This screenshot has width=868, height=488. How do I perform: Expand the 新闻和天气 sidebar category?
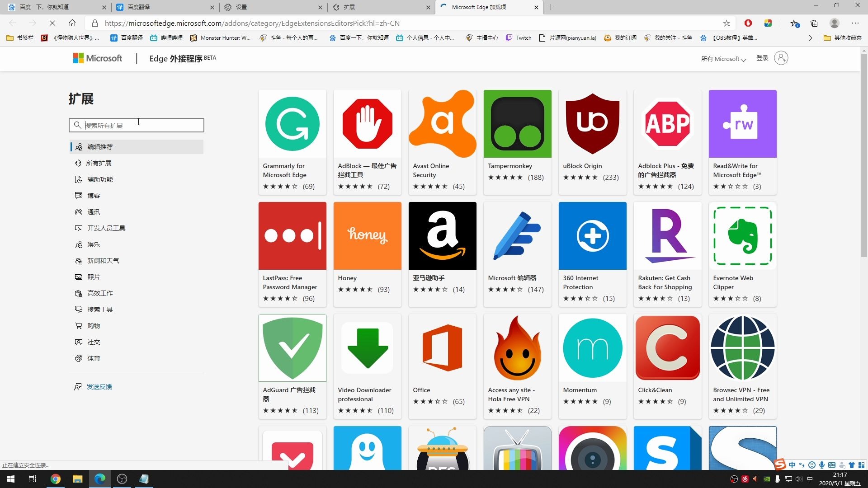(x=103, y=260)
